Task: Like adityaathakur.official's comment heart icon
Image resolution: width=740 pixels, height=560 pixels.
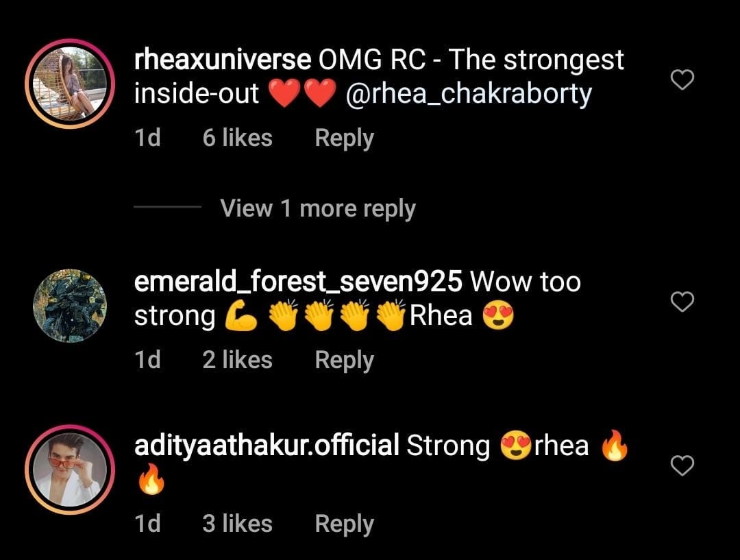Action: pyautogui.click(x=682, y=465)
